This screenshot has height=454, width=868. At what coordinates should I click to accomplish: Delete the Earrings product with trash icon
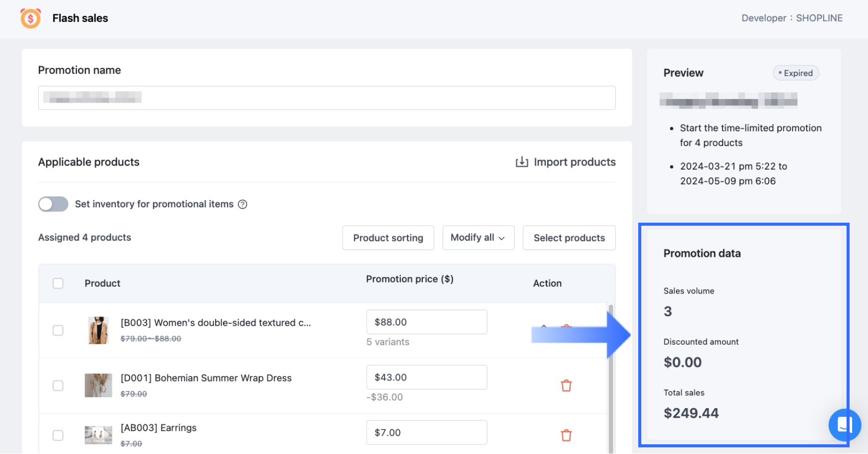(566, 435)
